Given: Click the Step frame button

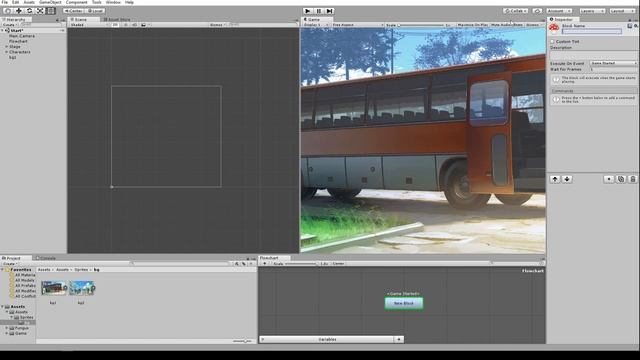Looking at the screenshot, I should tap(330, 11).
